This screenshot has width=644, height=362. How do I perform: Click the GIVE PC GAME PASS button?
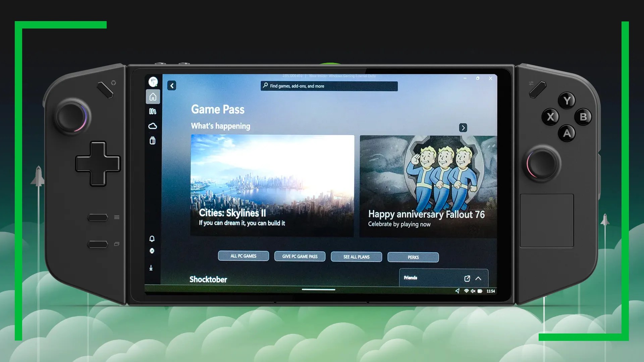point(300,256)
